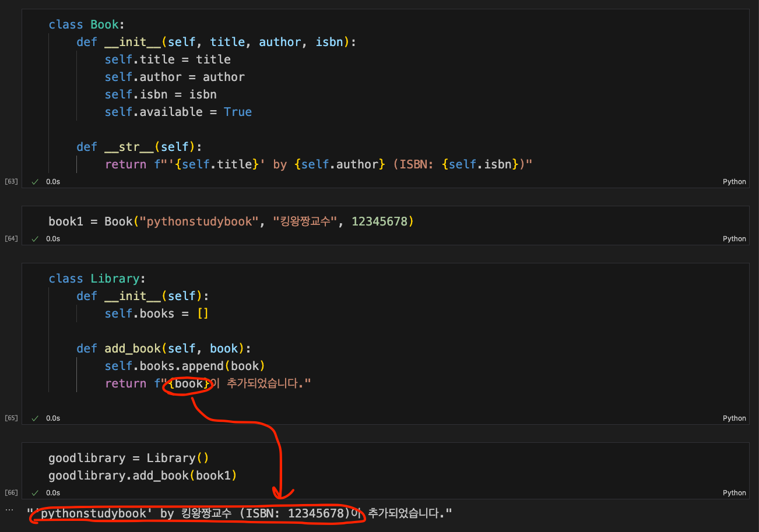Click the success checkmark of cell 63
The height and width of the screenshot is (532, 759).
pos(36,182)
